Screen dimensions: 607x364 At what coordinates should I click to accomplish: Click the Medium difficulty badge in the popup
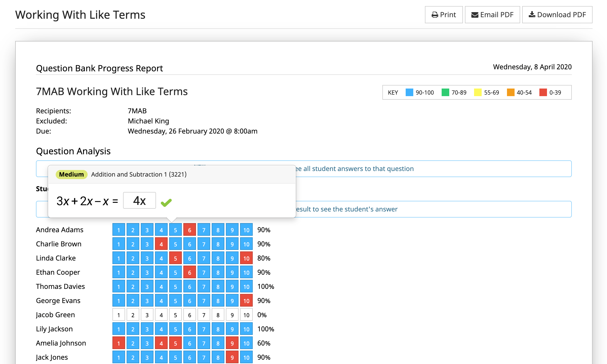coord(71,174)
